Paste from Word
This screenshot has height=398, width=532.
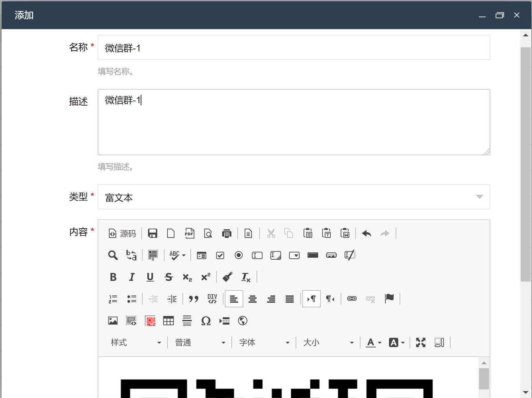pyautogui.click(x=345, y=234)
